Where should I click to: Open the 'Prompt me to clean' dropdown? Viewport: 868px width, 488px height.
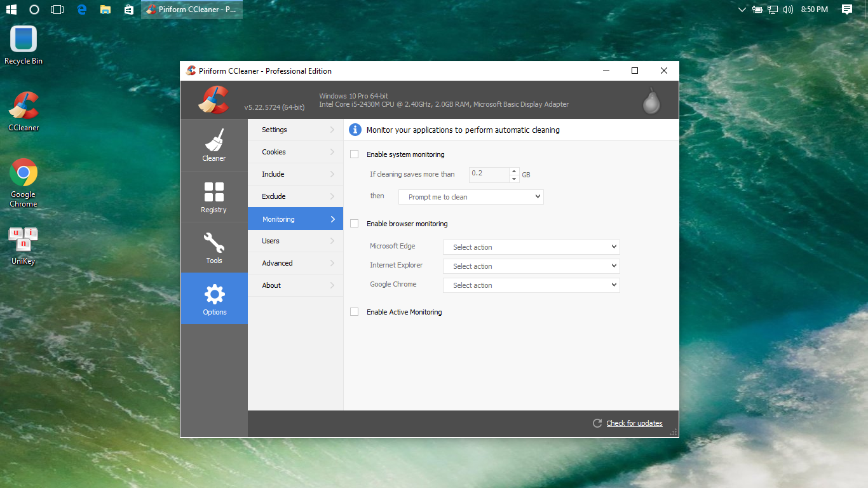coord(471,197)
